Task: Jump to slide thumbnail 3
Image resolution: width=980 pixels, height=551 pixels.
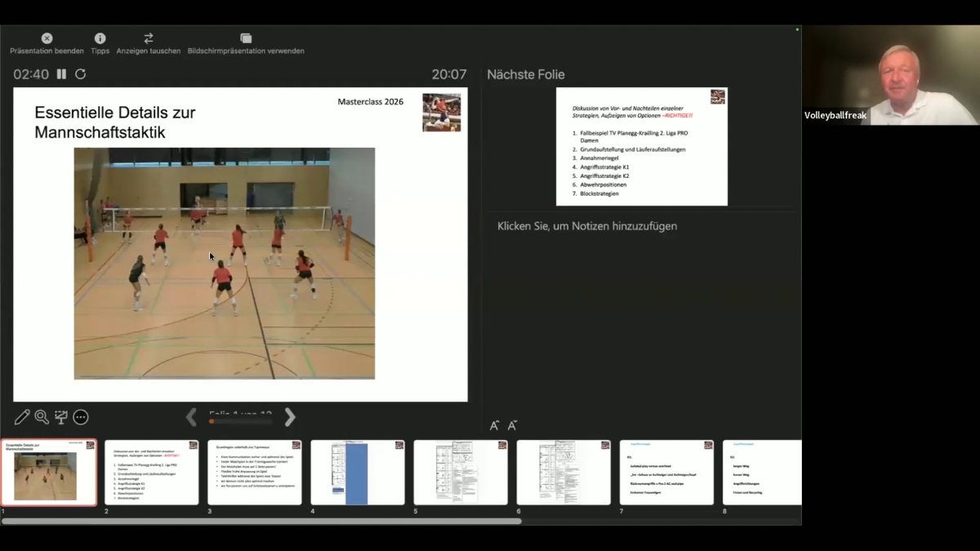Action: 255,473
